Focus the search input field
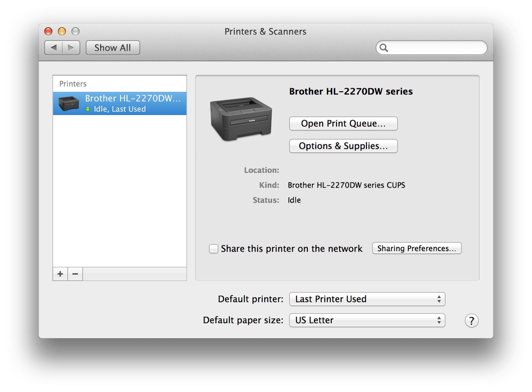This screenshot has height=392, width=532. (436, 48)
